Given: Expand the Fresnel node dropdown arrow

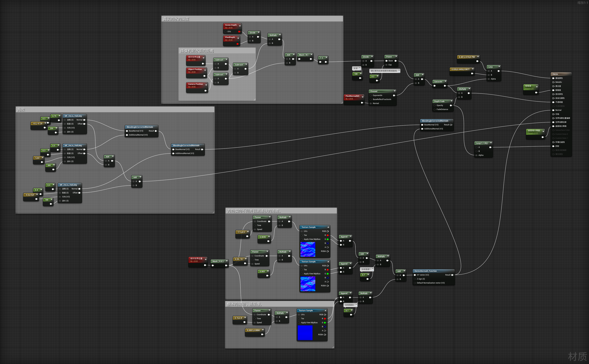Looking at the screenshot, I should [394, 91].
